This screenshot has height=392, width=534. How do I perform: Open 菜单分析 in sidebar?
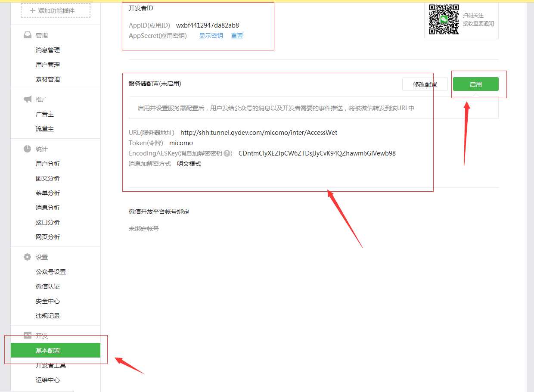pos(48,193)
